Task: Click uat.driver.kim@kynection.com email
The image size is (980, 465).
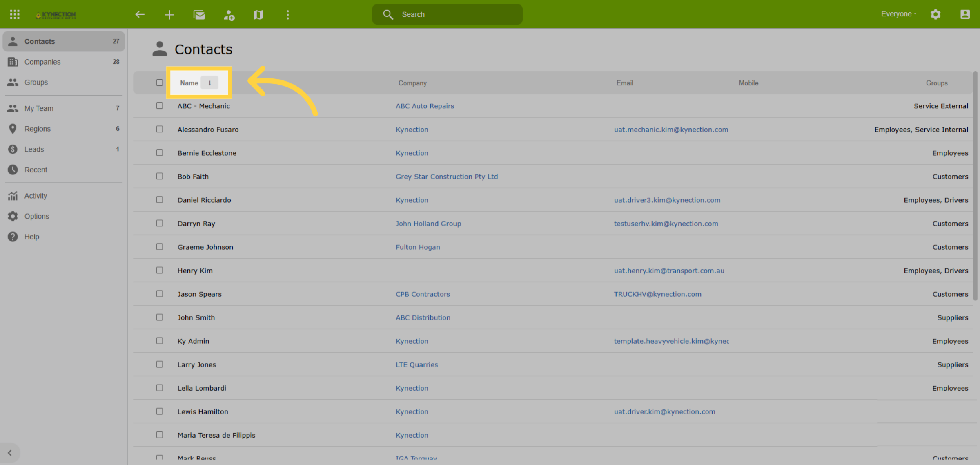Action: (x=664, y=412)
